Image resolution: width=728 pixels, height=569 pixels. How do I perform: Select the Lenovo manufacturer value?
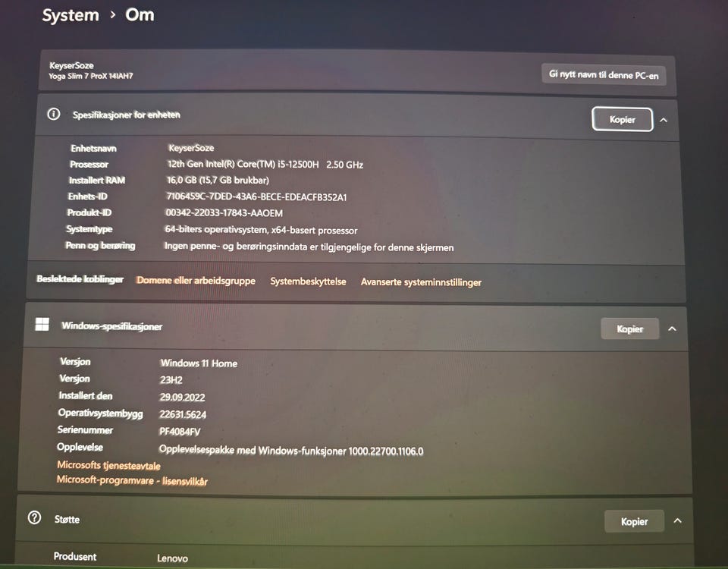coord(172,558)
